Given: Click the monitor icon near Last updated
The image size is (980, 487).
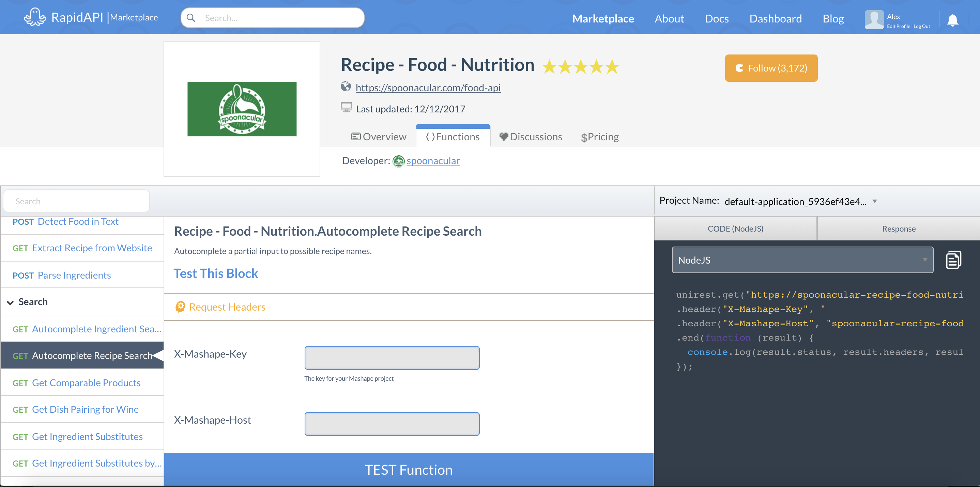Looking at the screenshot, I should click(346, 108).
